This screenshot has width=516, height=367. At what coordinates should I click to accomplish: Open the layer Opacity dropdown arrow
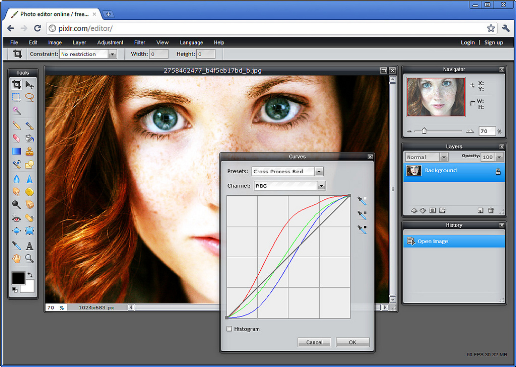click(x=499, y=157)
